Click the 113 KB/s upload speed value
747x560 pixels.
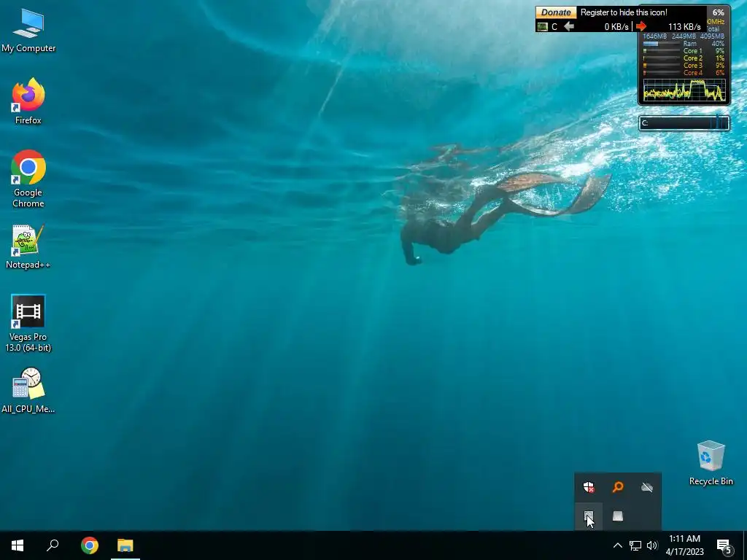[x=684, y=27]
